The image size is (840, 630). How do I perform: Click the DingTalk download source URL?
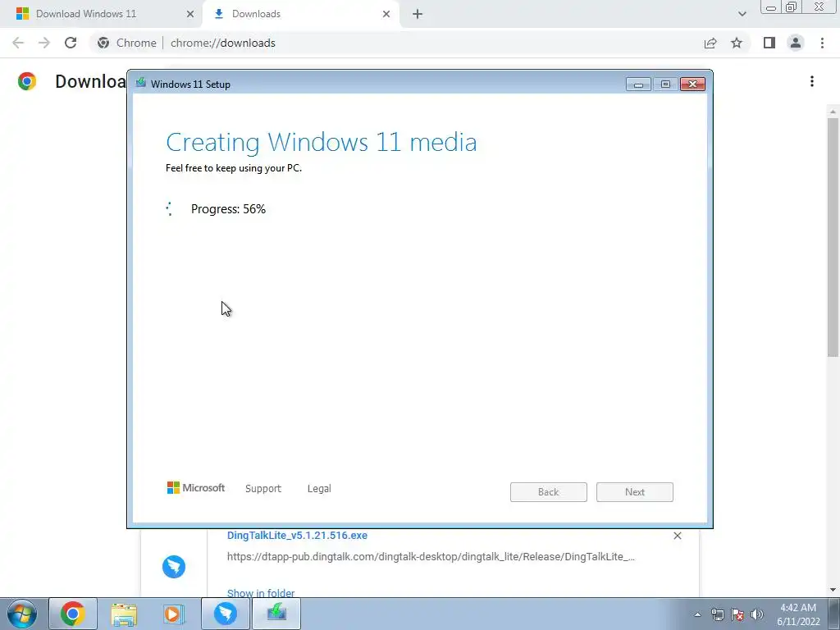pos(431,557)
